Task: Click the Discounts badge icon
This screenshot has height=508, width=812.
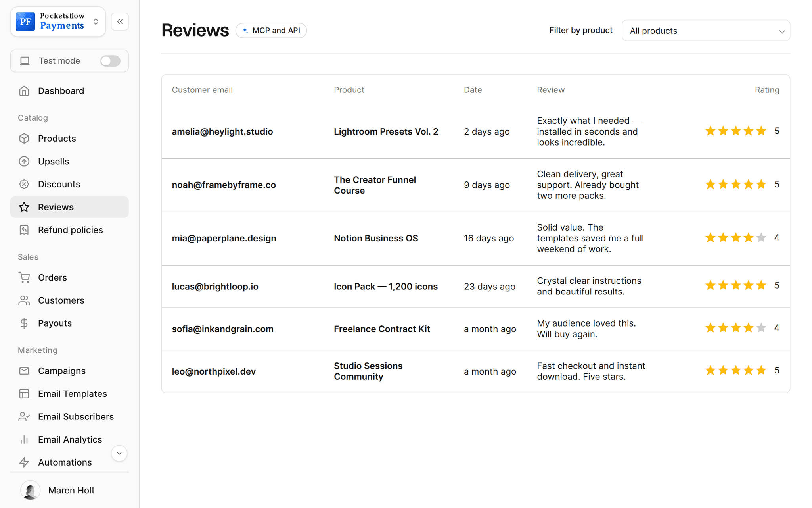Action: click(x=24, y=184)
